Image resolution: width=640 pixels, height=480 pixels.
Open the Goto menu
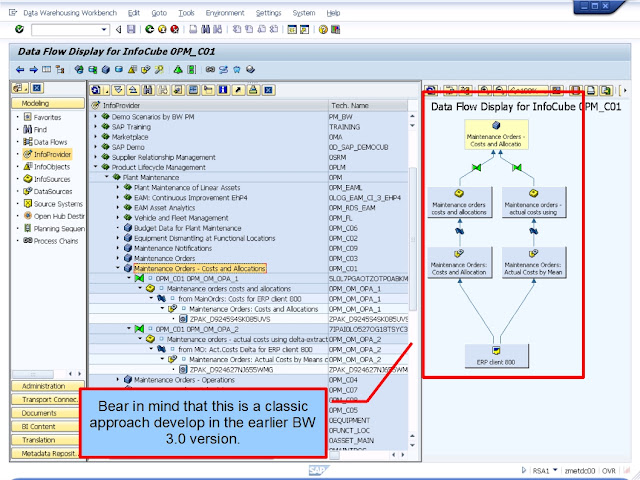tap(159, 13)
